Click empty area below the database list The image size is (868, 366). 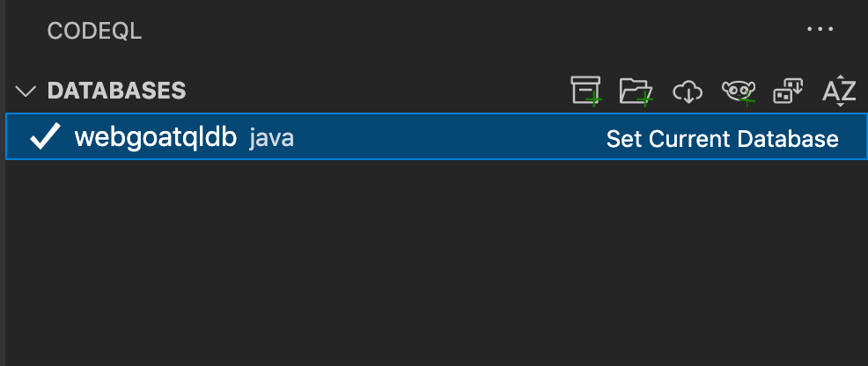click(x=431, y=264)
